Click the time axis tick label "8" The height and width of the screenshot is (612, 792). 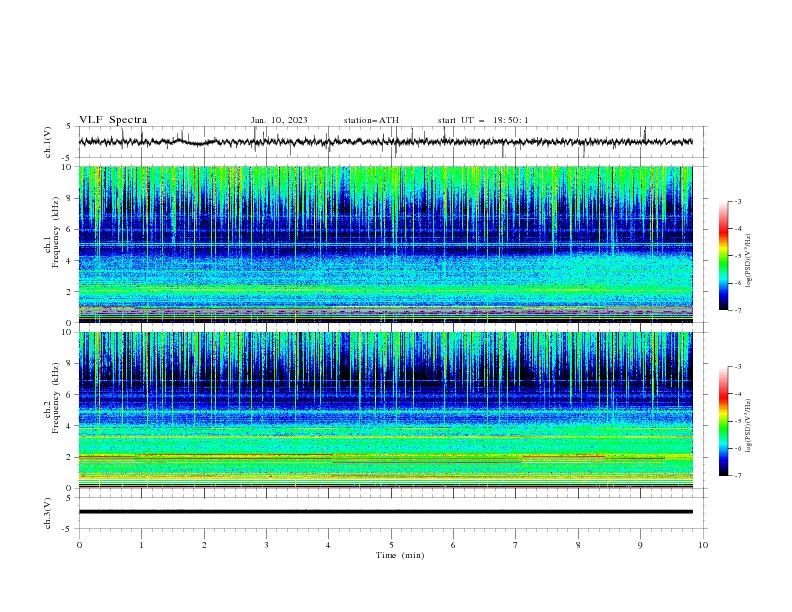[578, 545]
